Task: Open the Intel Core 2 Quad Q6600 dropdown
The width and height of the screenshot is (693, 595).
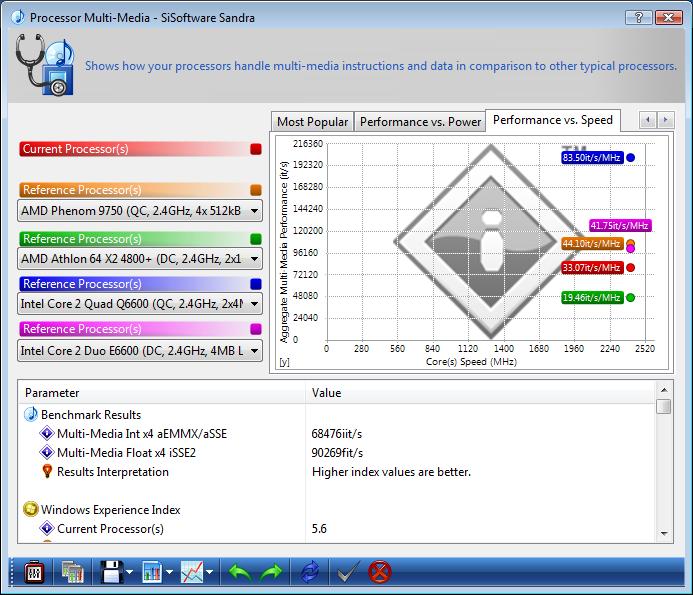Action: click(140, 304)
